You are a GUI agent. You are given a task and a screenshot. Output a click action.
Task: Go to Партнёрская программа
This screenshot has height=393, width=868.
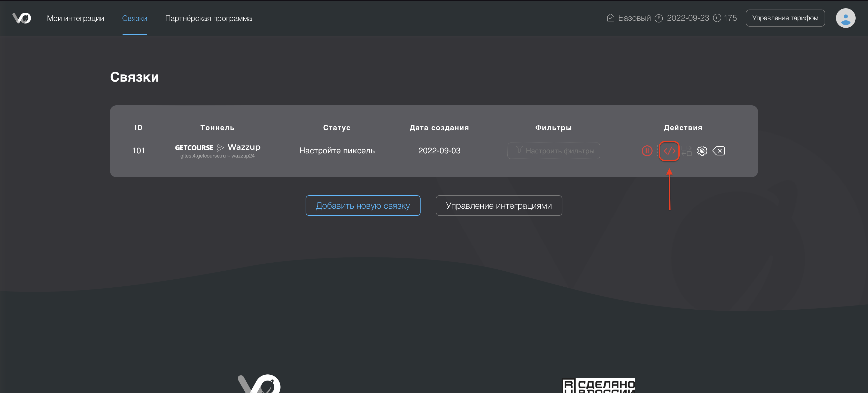[x=208, y=19]
